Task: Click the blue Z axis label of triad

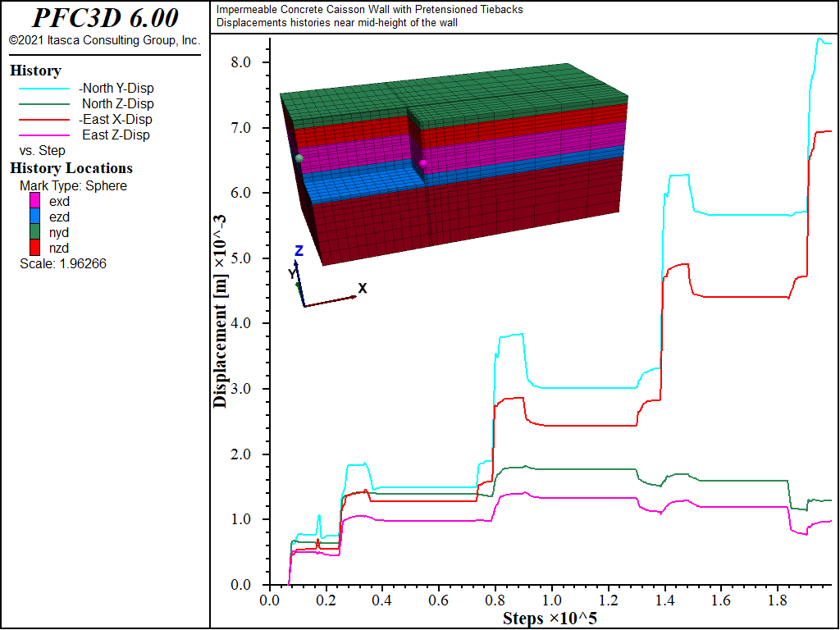Action: point(299,251)
